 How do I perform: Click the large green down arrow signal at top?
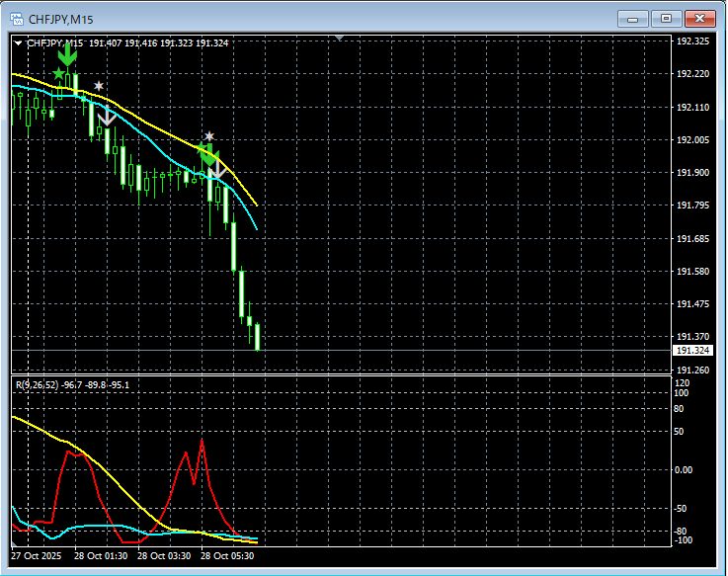click(x=67, y=54)
